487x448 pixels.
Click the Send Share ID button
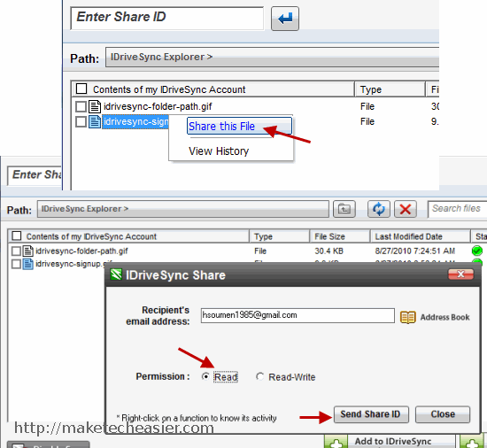371,414
